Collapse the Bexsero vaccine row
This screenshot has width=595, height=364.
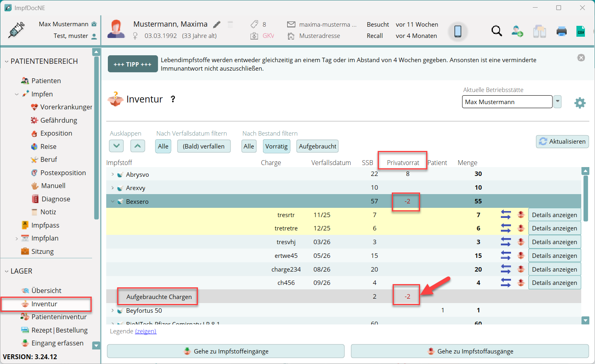(x=113, y=201)
